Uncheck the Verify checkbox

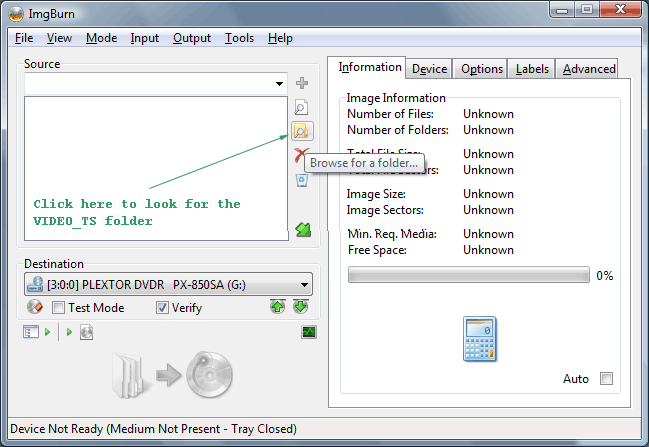[163, 308]
